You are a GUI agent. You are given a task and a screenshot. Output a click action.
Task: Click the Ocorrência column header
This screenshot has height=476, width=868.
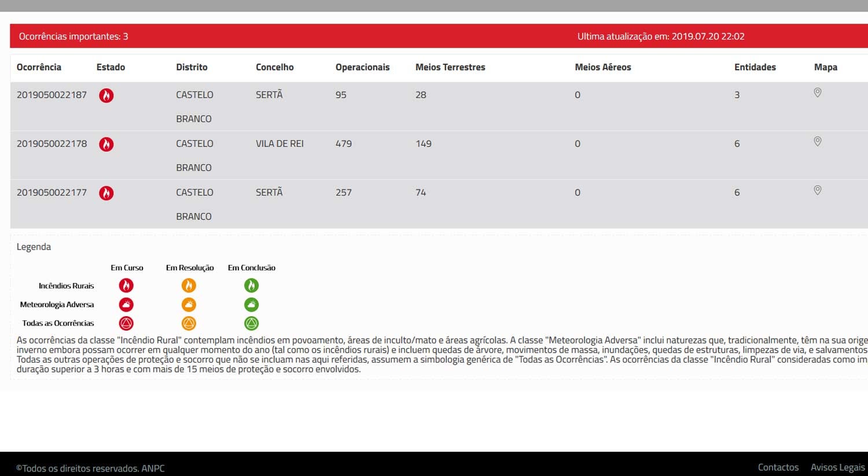tap(39, 67)
